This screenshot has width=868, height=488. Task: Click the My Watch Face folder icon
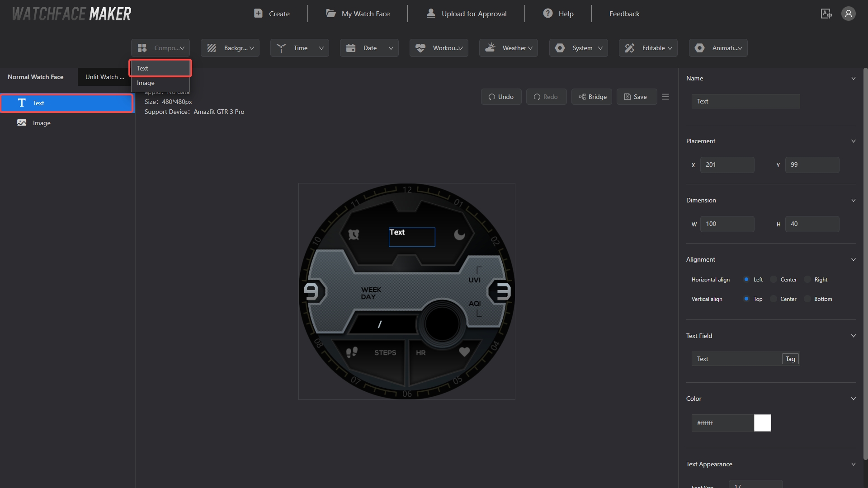(331, 14)
